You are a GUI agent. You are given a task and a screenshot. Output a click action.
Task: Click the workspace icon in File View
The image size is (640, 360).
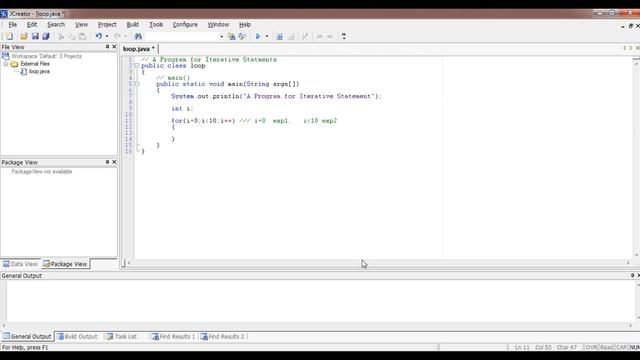pyautogui.click(x=5, y=56)
